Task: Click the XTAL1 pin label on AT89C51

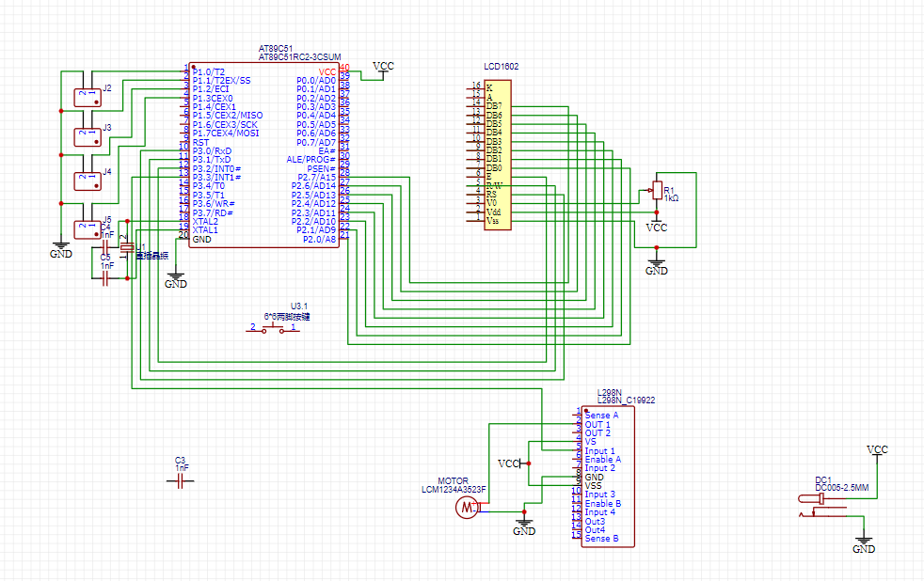Action: coord(206,230)
